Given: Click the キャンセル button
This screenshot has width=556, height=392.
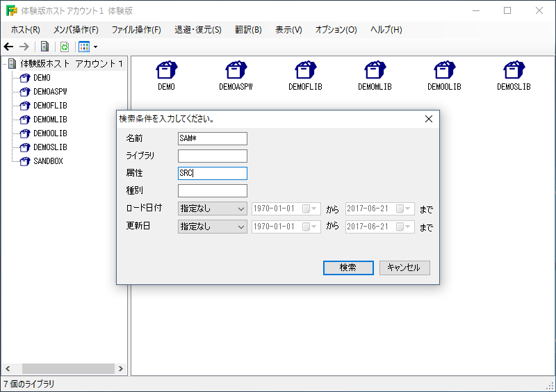Looking at the screenshot, I should click(x=404, y=268).
